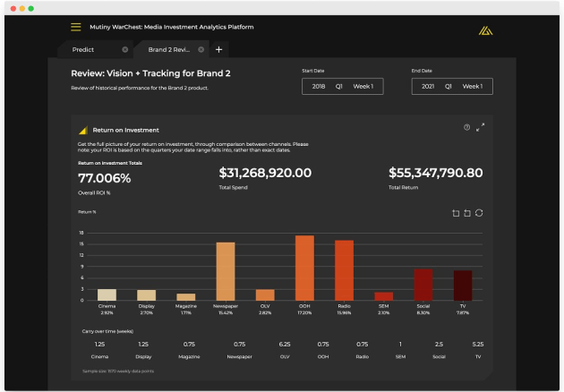Expand the Return on Investment panel fullscreen
Screen dimensions: 564x392
(x=480, y=127)
